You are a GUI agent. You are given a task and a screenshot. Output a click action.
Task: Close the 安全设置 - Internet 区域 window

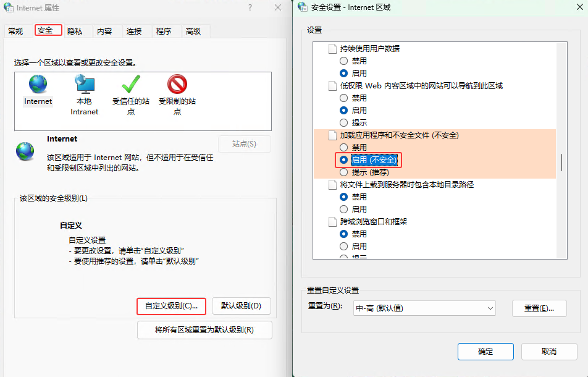579,7
